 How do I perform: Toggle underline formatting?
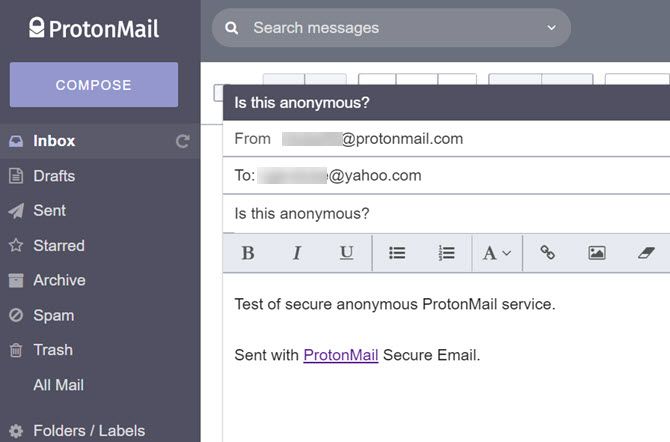click(346, 253)
